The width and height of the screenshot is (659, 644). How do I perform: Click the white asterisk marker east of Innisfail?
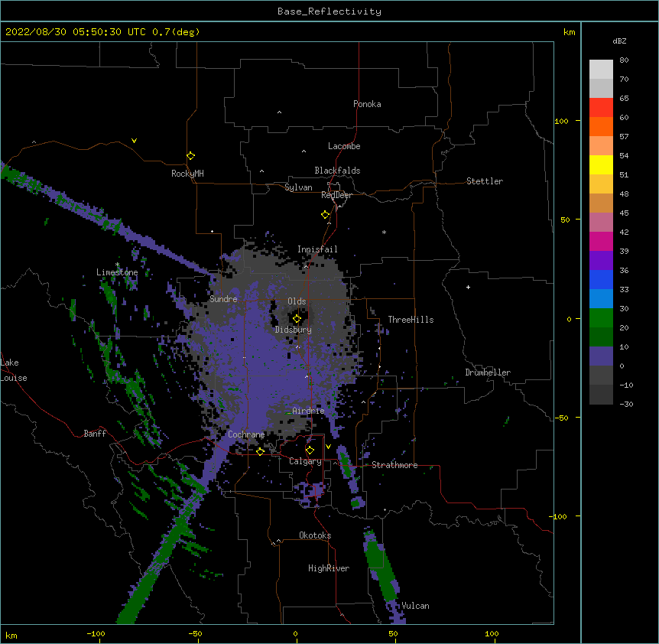click(384, 232)
